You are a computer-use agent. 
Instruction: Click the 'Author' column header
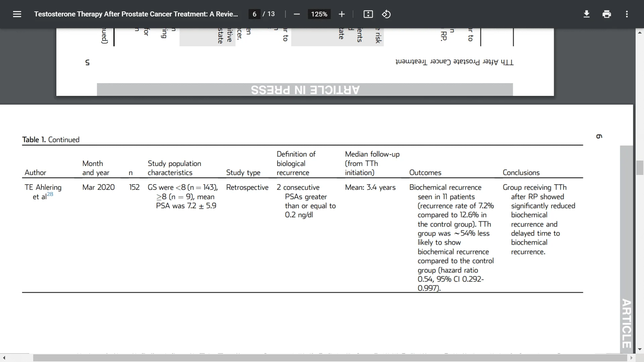point(35,172)
